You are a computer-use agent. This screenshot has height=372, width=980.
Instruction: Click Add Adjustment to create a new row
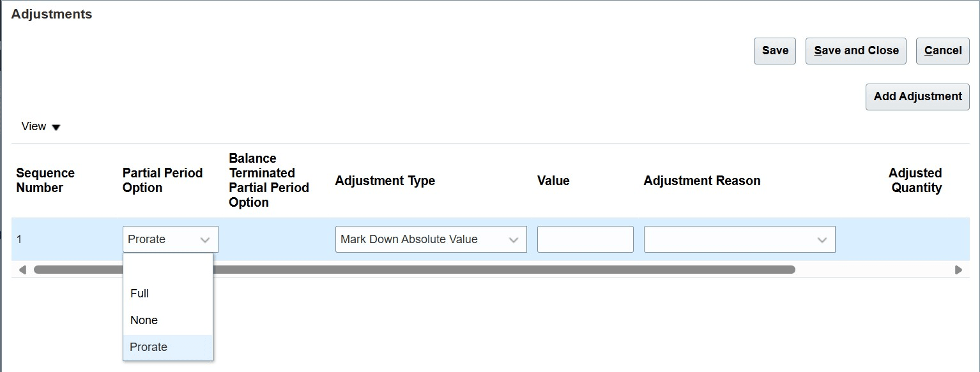[x=917, y=96]
